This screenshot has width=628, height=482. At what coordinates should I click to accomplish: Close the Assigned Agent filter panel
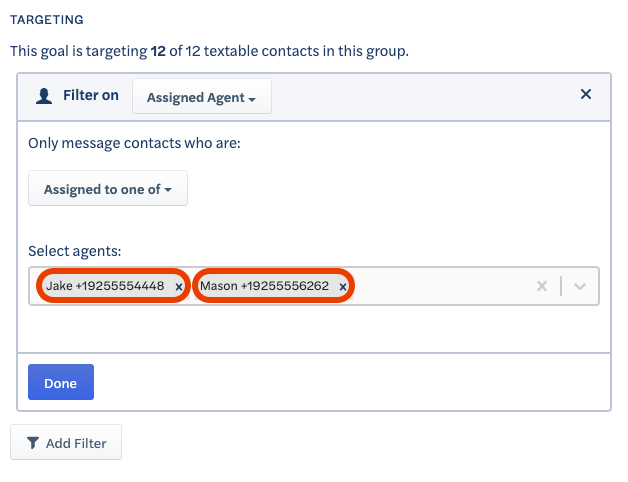coord(586,94)
